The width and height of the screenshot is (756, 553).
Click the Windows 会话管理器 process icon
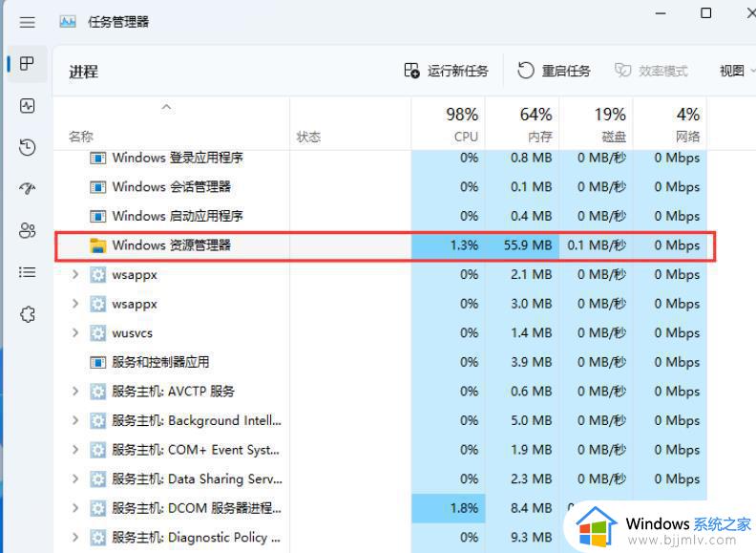(98, 187)
